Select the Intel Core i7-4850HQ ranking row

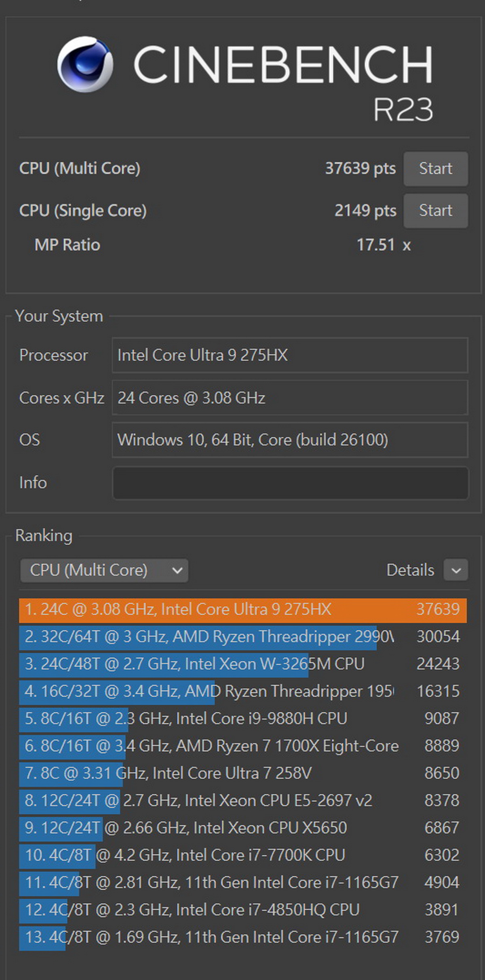(242, 910)
